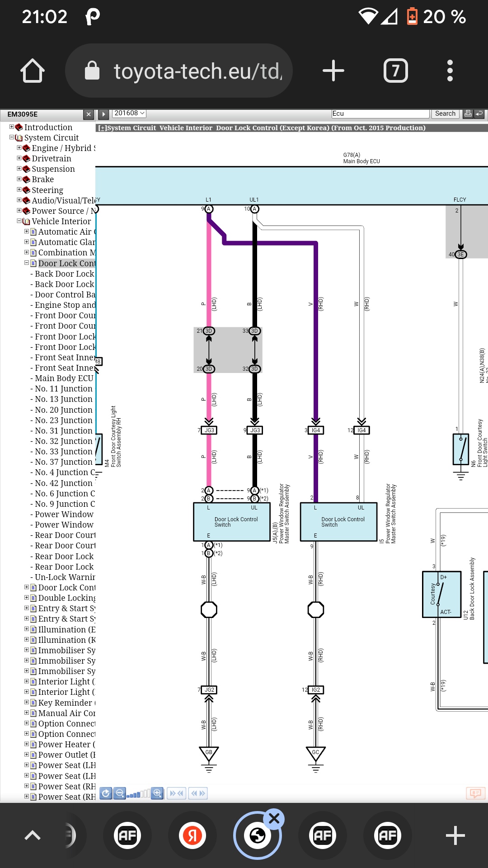Viewport: 488px width, 868px height.
Task: Tap the Yandex shortcut in bottom bar
Action: (x=192, y=835)
